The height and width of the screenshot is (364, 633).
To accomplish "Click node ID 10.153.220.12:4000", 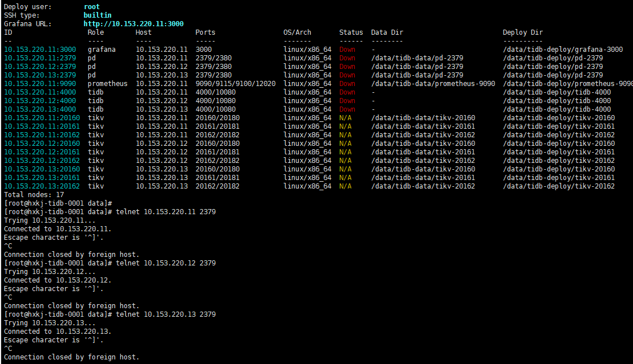I will (40, 101).
